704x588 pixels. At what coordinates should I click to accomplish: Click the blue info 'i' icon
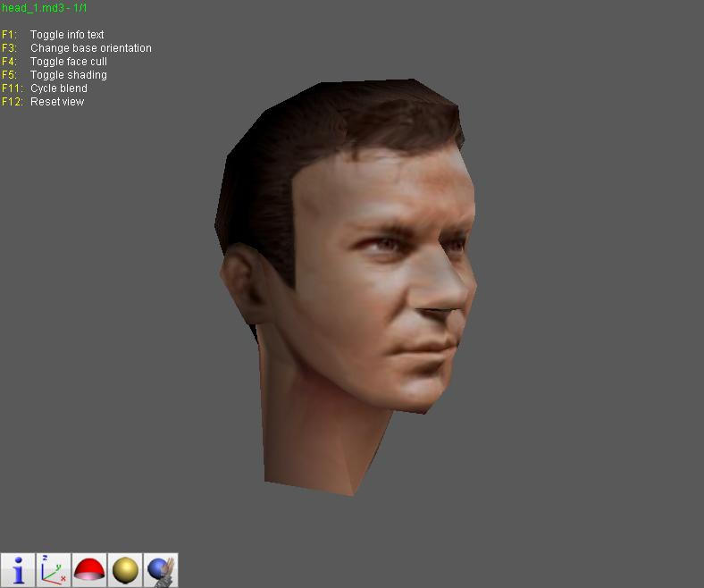pos(18,570)
